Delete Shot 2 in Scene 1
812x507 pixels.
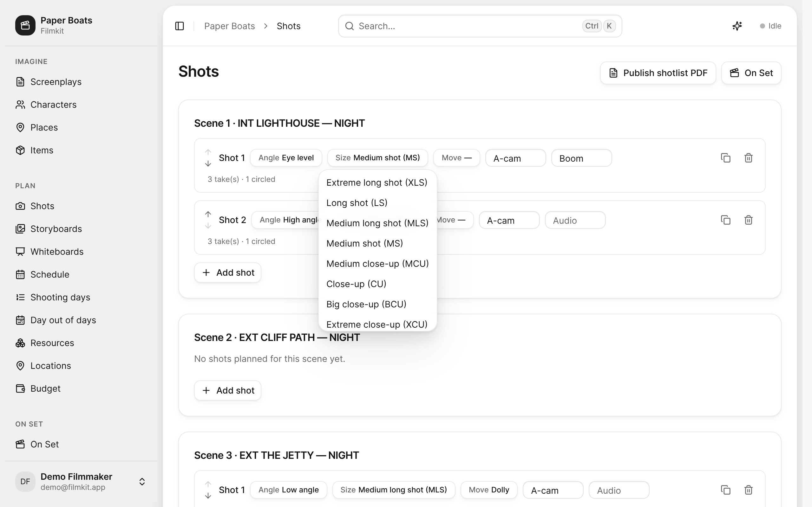coord(748,220)
